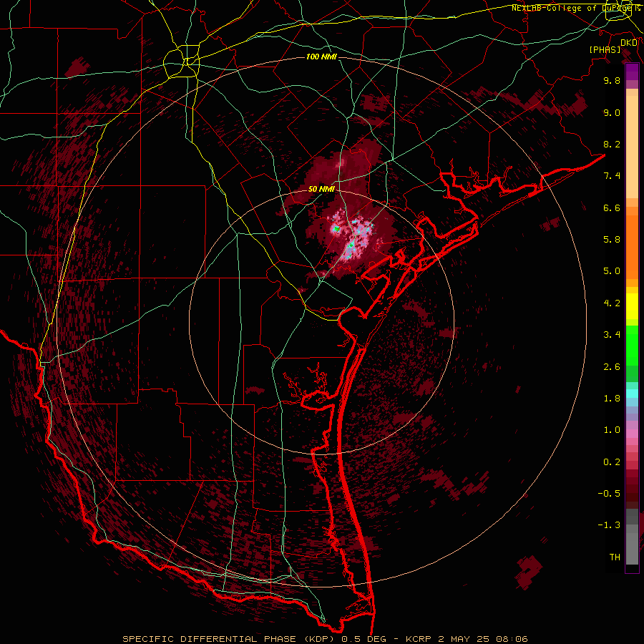Screen dimensions: 644x644
Task: Pick the 5.0 legend value
Action: [x=612, y=271]
